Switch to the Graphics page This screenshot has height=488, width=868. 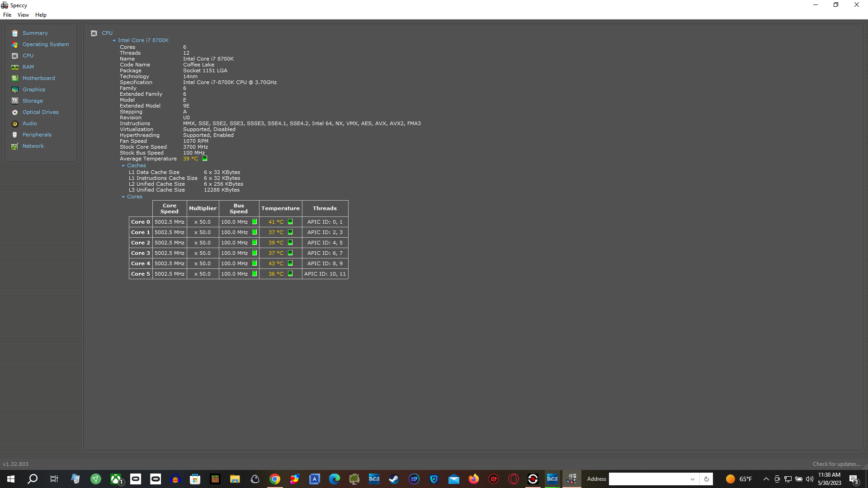(34, 89)
